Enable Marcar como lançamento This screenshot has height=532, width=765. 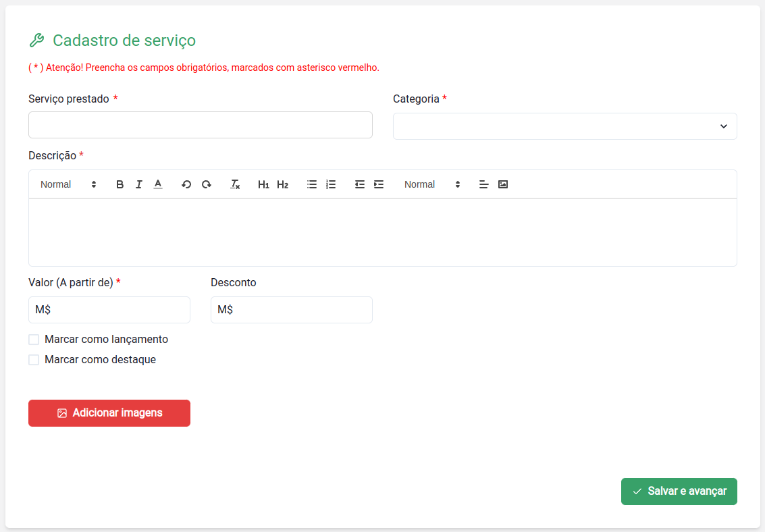click(34, 339)
